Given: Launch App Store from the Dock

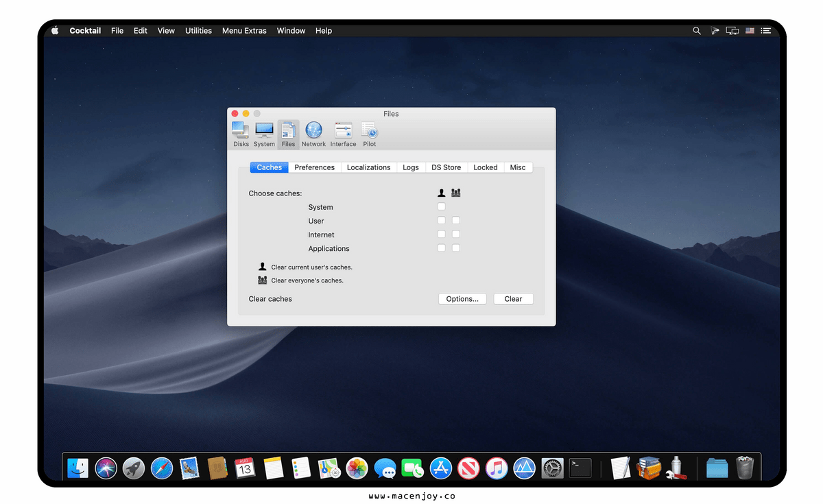Looking at the screenshot, I should (440, 468).
